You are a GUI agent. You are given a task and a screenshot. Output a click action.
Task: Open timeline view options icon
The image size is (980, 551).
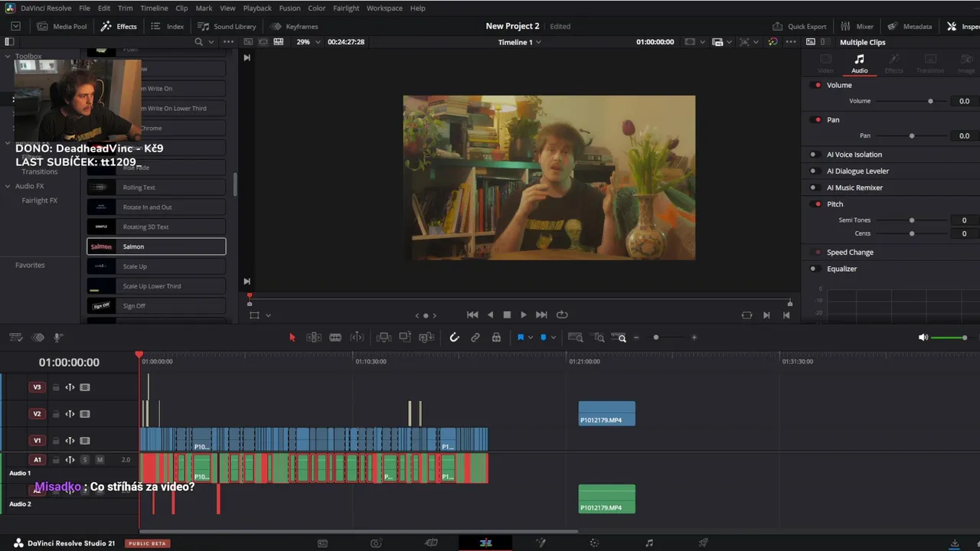click(15, 337)
